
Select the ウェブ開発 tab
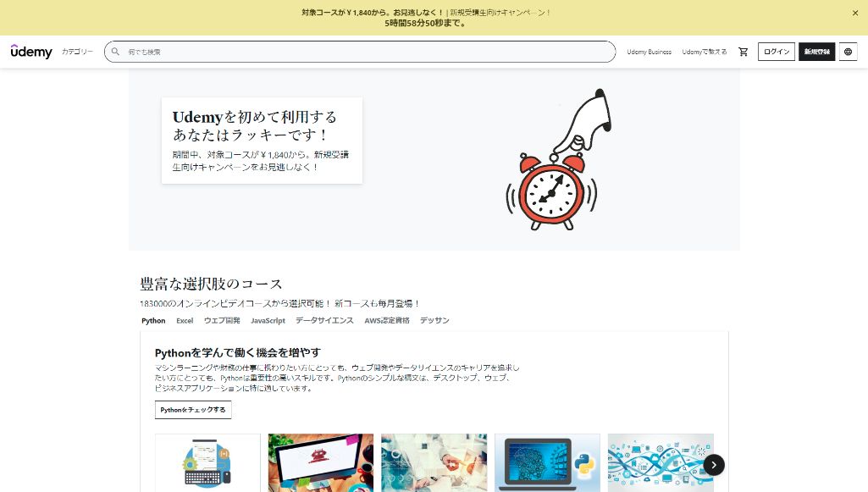point(222,320)
